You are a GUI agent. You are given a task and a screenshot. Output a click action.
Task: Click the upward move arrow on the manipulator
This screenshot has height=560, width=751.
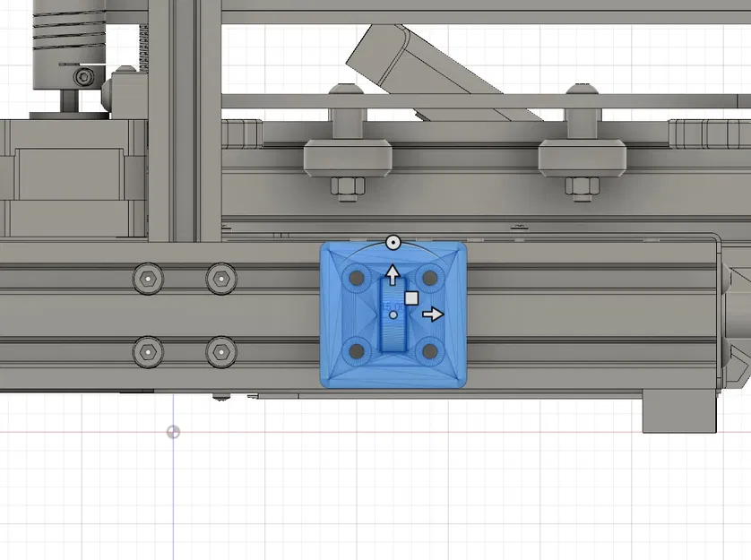coord(393,274)
